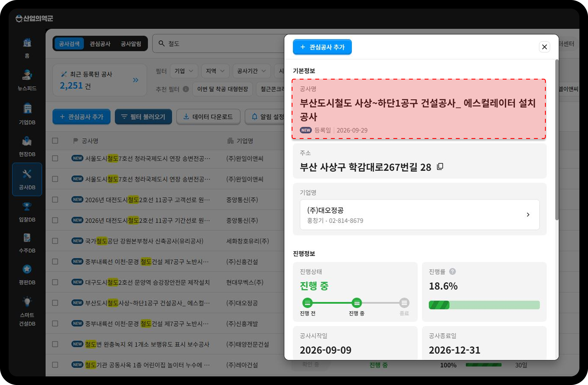
Task: Click the 공사시작일 value 2026-09-09
Action: (x=325, y=350)
